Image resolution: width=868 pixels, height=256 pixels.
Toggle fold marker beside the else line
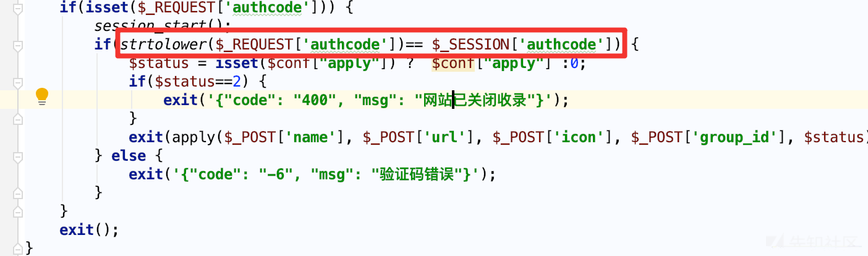[x=19, y=156]
